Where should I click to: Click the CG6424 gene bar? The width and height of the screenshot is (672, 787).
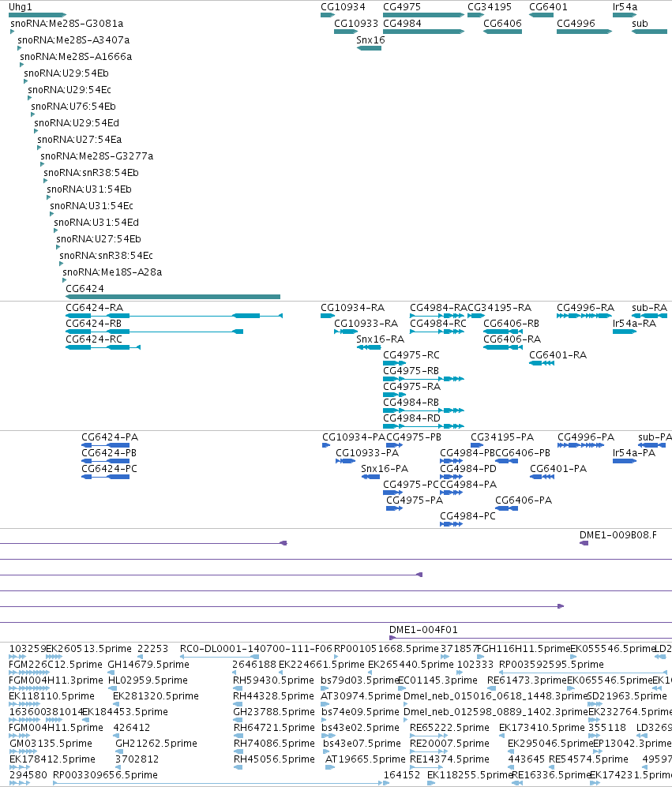pos(173,297)
